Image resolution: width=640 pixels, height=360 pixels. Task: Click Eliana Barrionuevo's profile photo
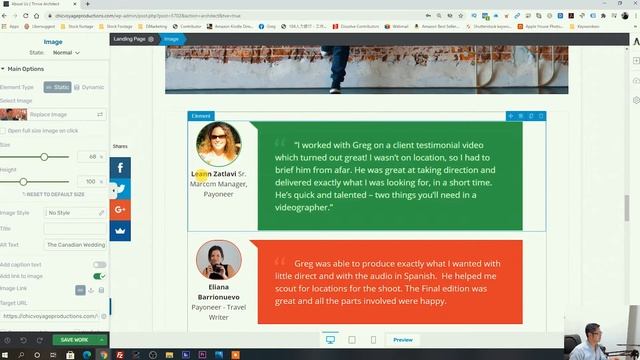coord(218,260)
